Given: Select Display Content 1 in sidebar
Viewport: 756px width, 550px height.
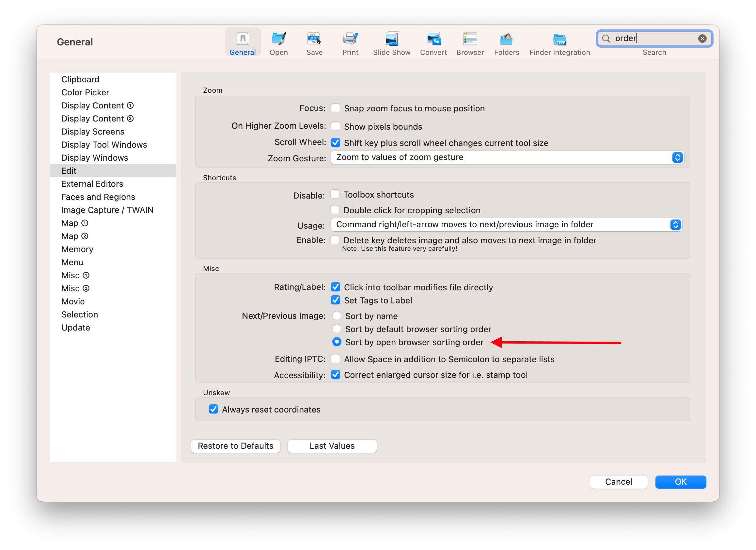Looking at the screenshot, I should pyautogui.click(x=113, y=105).
